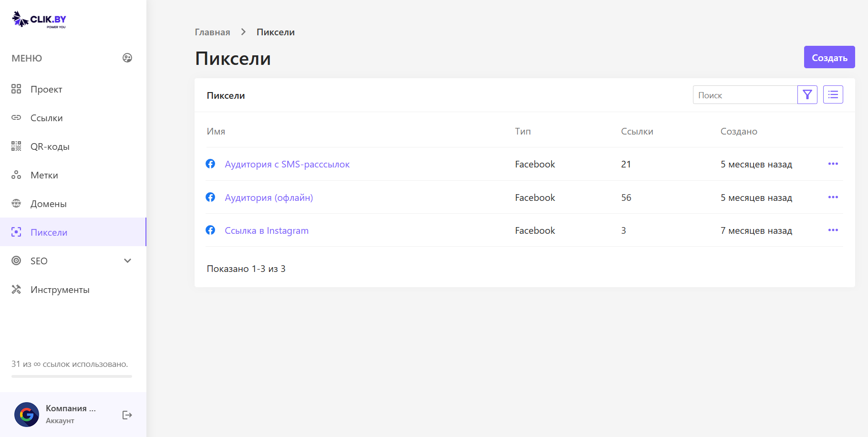
Task: Open the Проект menu item
Action: coord(46,89)
